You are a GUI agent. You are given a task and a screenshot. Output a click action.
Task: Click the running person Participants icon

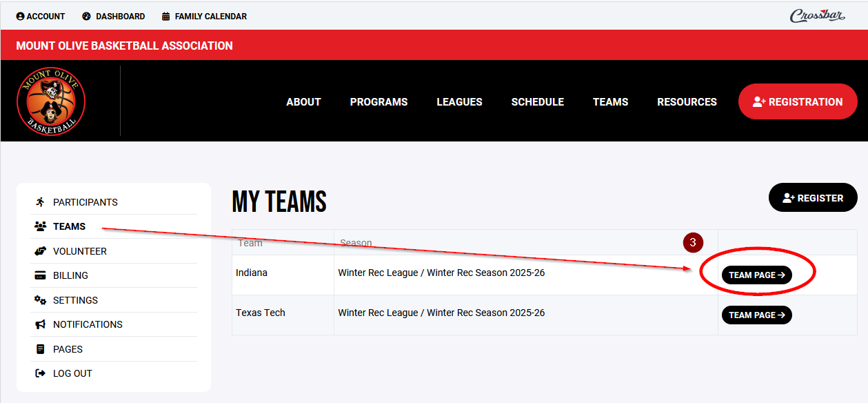(40, 202)
